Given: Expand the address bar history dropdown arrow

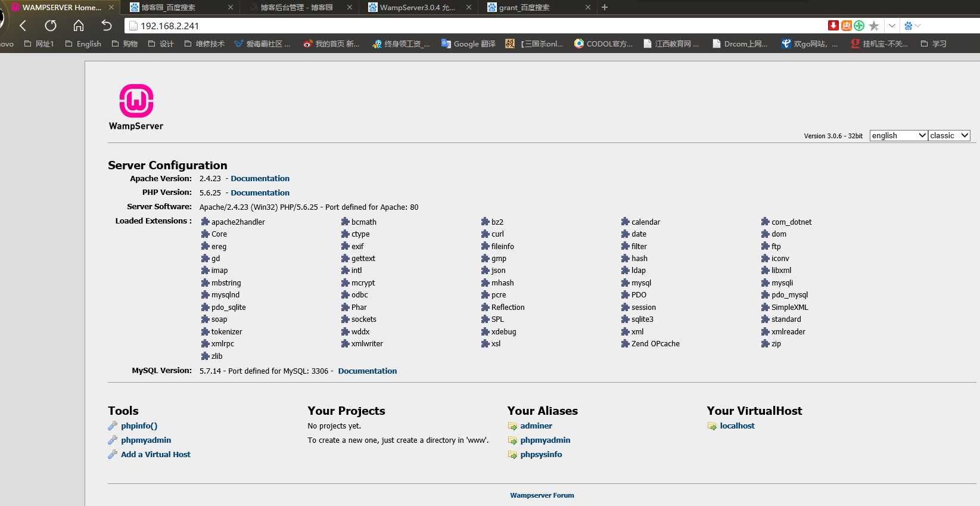Looking at the screenshot, I should click(892, 26).
